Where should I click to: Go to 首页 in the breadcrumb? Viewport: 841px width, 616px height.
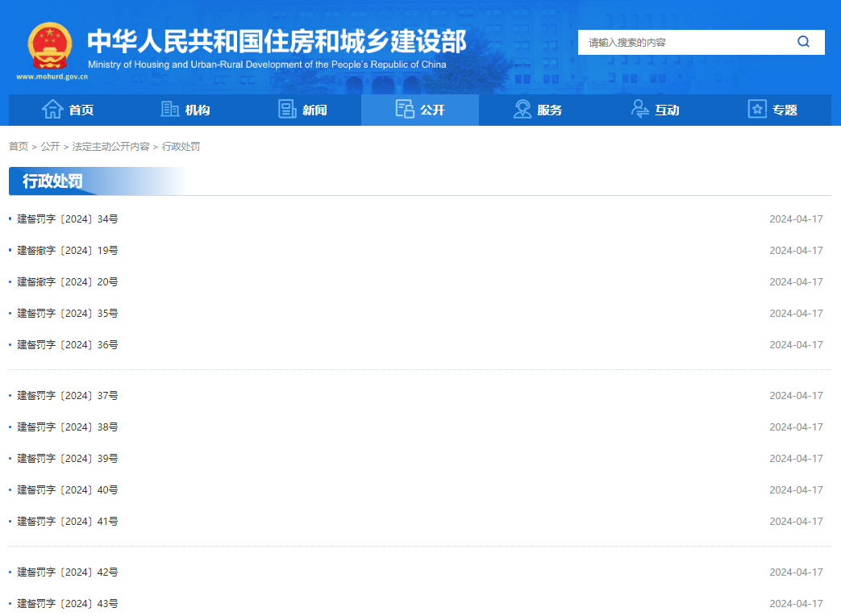[x=19, y=147]
